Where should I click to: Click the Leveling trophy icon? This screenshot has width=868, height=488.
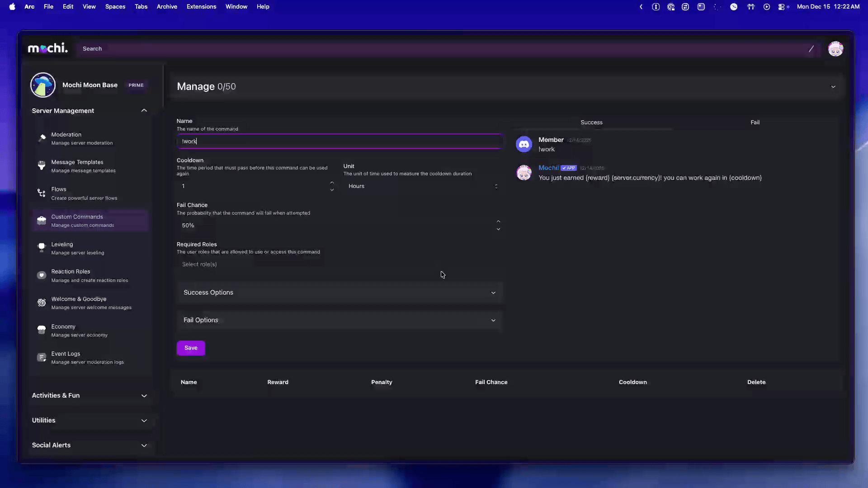(42, 248)
